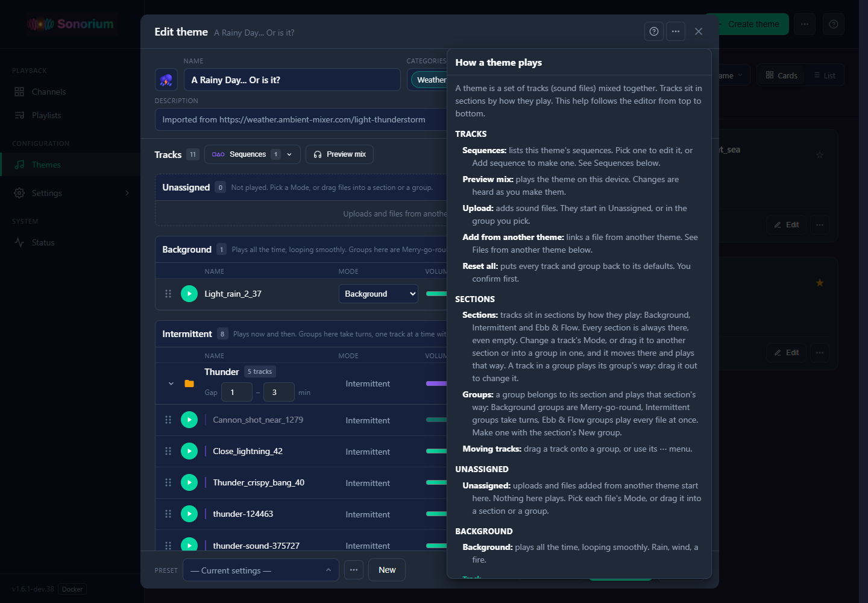The height and width of the screenshot is (603, 868).
Task: Click the theme Name input field
Action: point(292,80)
